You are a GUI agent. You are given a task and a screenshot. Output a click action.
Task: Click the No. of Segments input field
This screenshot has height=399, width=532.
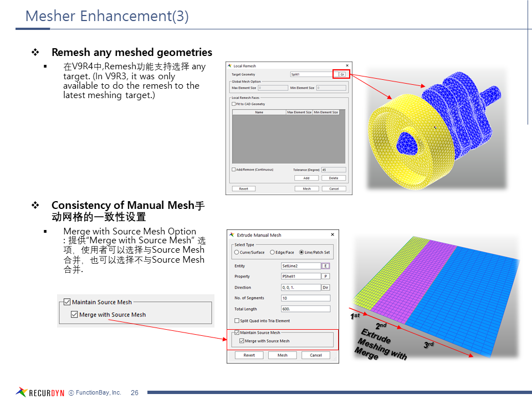[x=305, y=298]
